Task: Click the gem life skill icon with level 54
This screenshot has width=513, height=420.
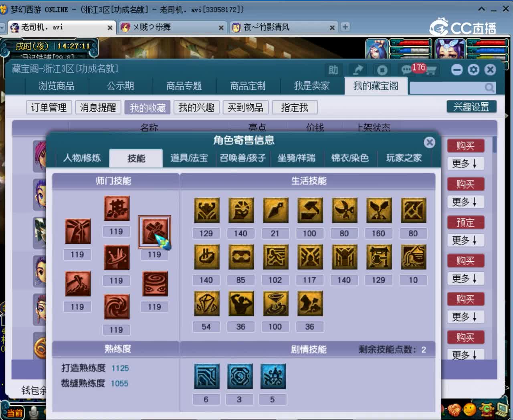Action: pos(206,304)
